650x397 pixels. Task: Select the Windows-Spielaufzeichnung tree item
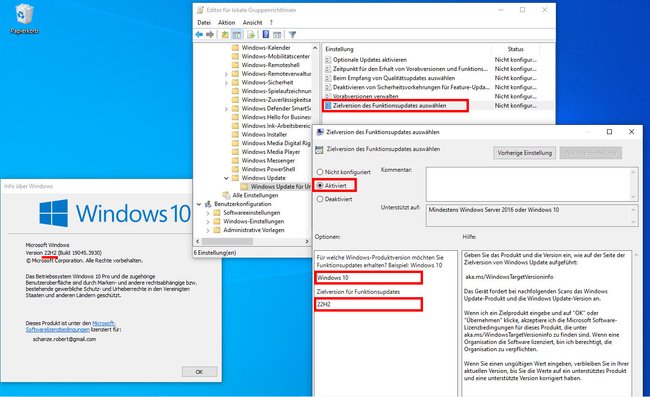coord(276,91)
